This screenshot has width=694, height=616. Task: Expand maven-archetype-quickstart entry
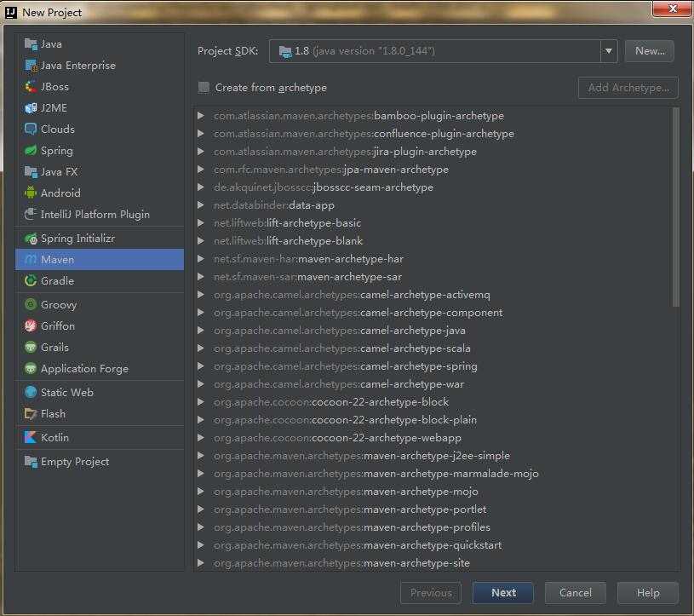200,545
